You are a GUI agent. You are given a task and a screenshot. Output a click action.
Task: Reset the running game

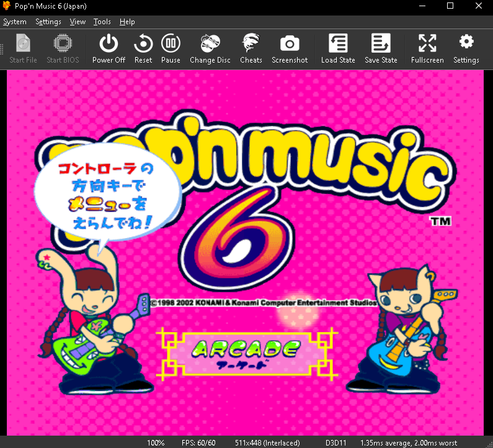[x=143, y=49]
